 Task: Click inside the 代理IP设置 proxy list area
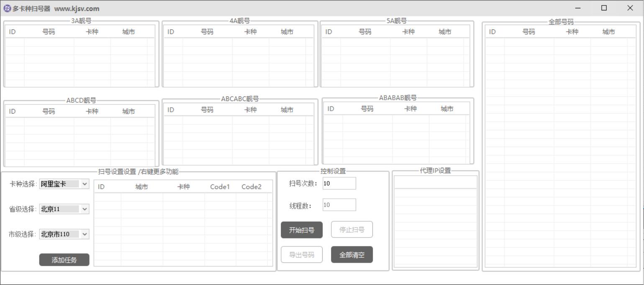pos(435,222)
